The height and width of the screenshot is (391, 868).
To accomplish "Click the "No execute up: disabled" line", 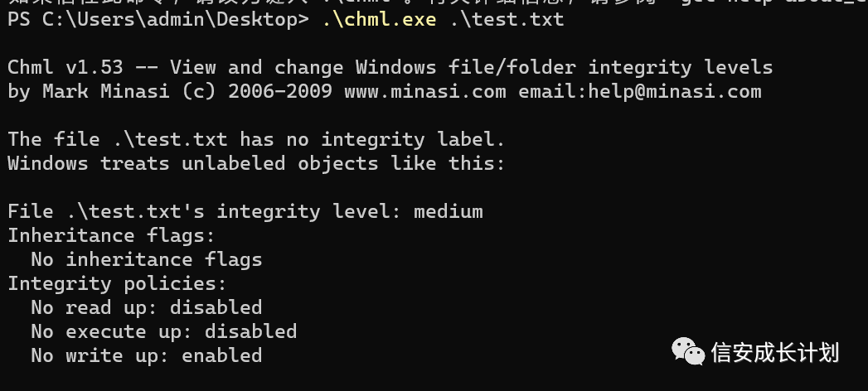I will (164, 332).
